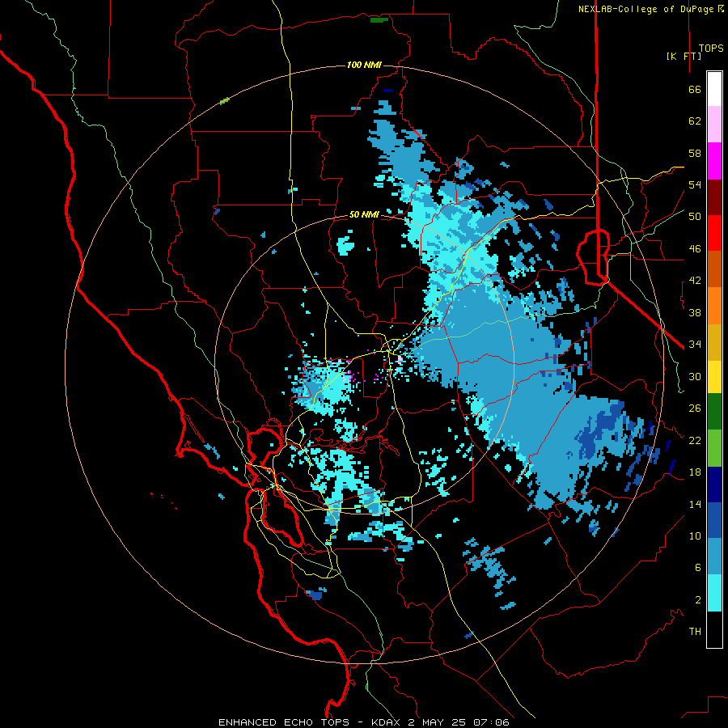Click the 54 legend value
Viewport: 728px width, 728px height.
695,184
